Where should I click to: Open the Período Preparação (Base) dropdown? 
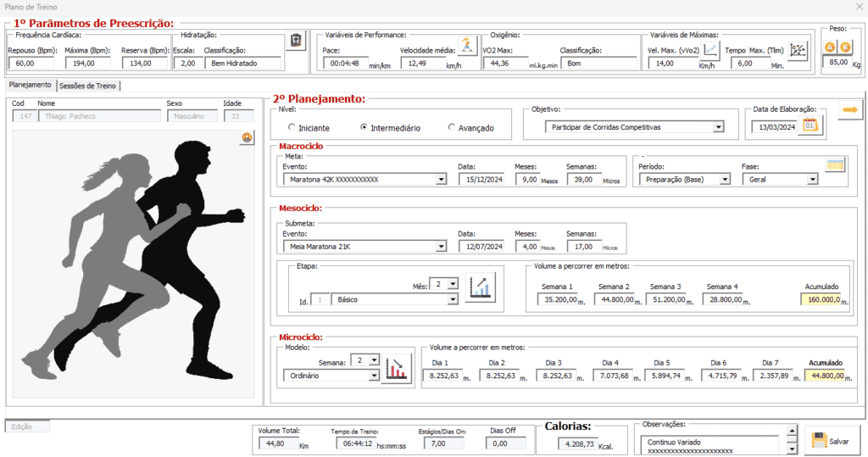[x=725, y=180]
